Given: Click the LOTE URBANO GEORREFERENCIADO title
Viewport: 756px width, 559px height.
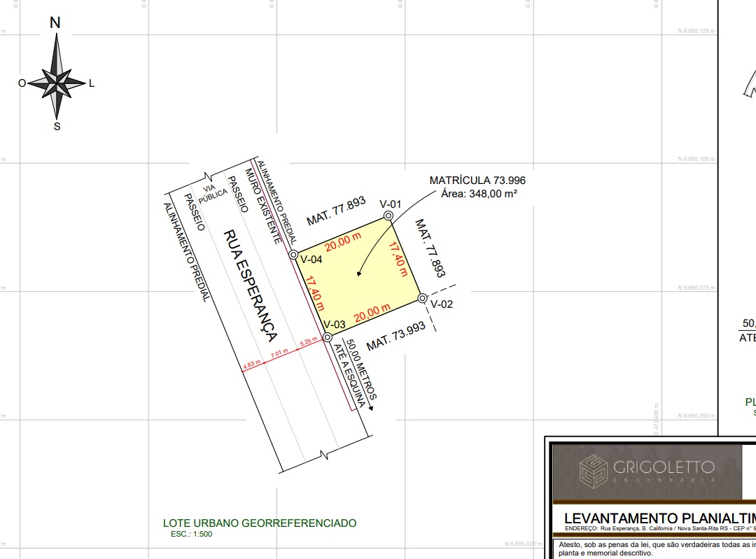Looking at the screenshot, I should click(x=260, y=523).
